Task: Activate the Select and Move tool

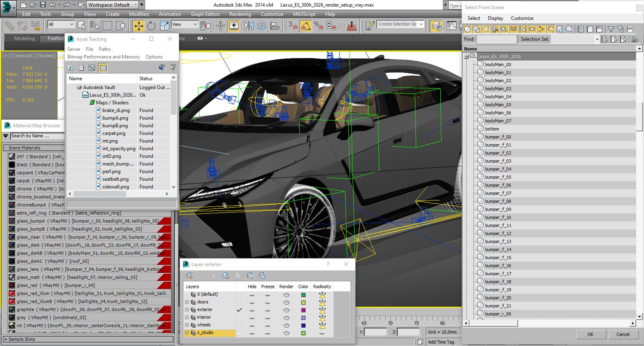Action: click(139, 26)
